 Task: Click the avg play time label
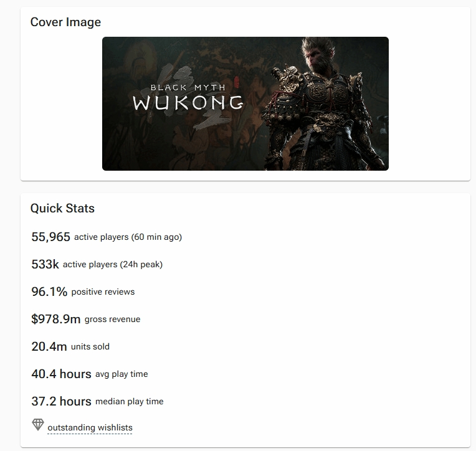point(121,374)
